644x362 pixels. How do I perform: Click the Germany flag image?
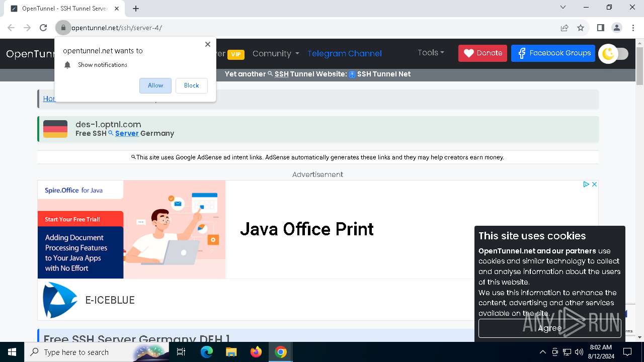coord(55,129)
